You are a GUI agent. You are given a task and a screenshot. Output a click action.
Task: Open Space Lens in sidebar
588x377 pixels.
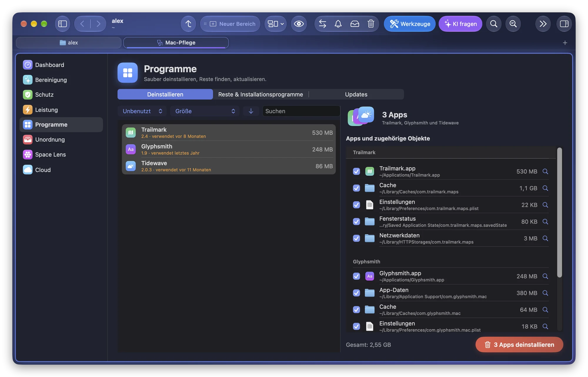coord(61,155)
